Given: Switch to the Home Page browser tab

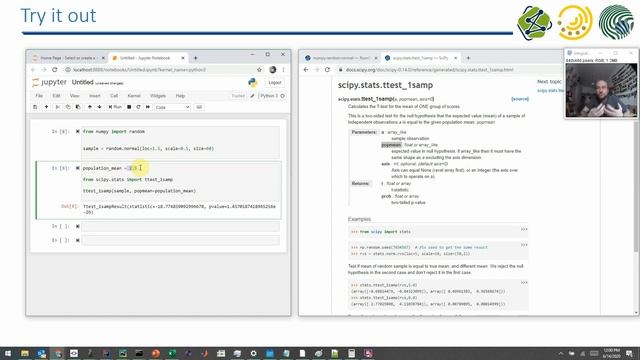Looking at the screenshot, I should [67, 58].
